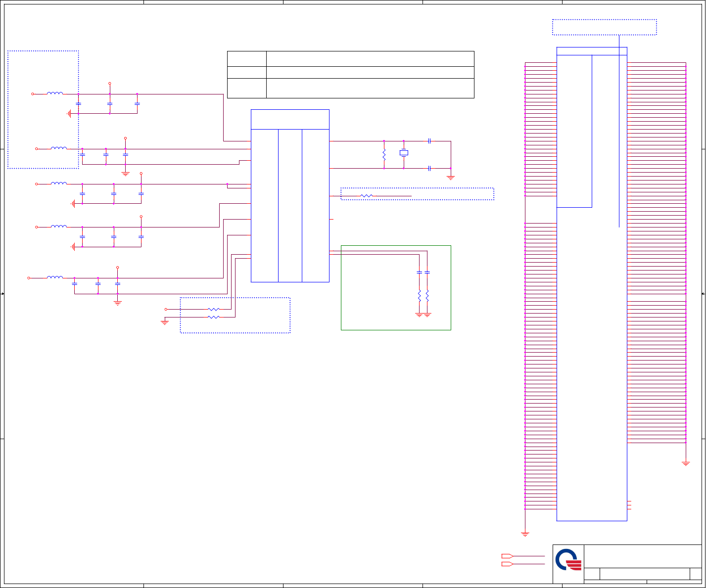Select ground symbol under connector's left pin column
The height and width of the screenshot is (588, 706).
(x=525, y=535)
